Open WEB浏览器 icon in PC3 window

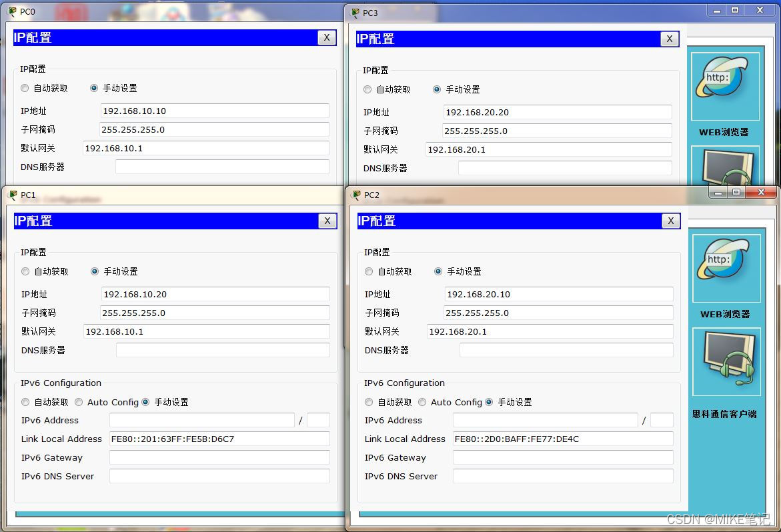pyautogui.click(x=725, y=86)
